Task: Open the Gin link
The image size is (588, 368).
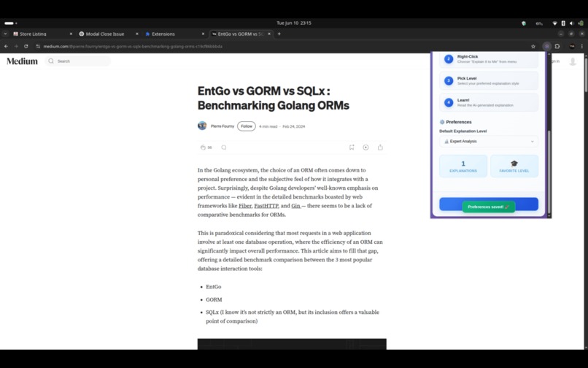Action: pos(296,206)
